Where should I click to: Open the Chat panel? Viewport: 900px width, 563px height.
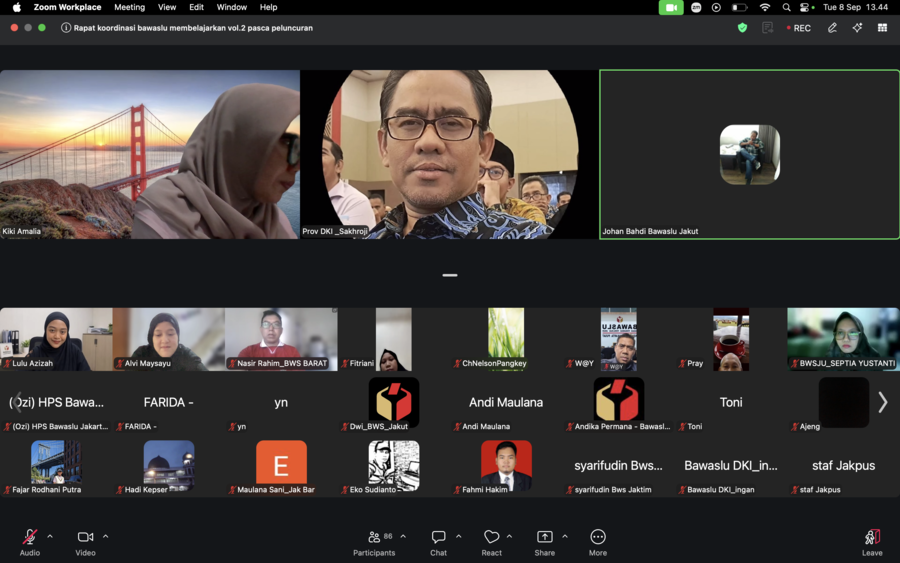click(439, 542)
